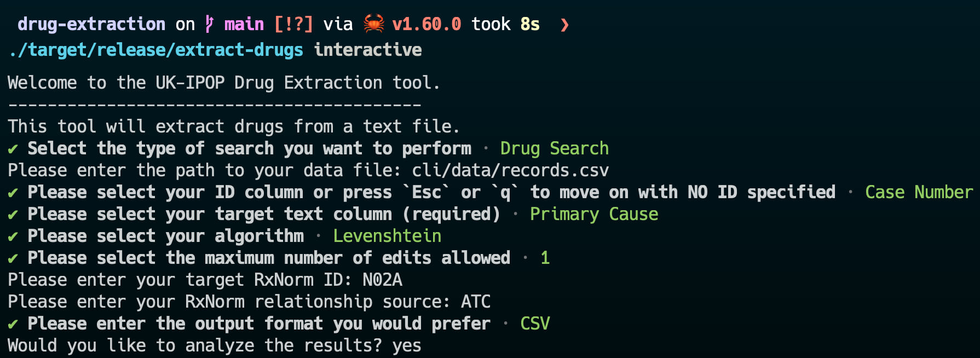Click the Rust crab icon

pos(374,24)
